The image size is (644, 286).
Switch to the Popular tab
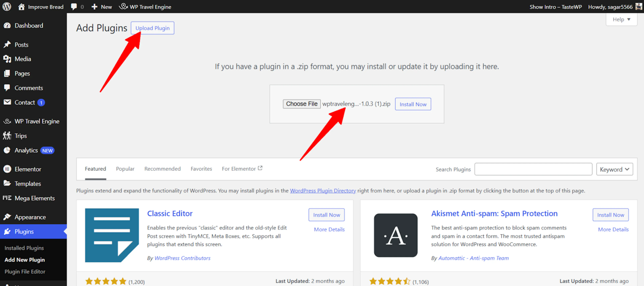click(x=125, y=169)
